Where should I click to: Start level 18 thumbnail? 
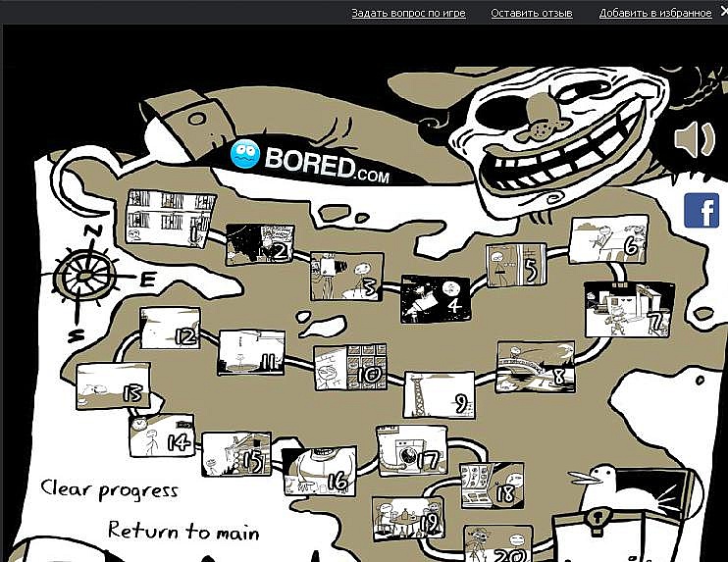(x=493, y=485)
